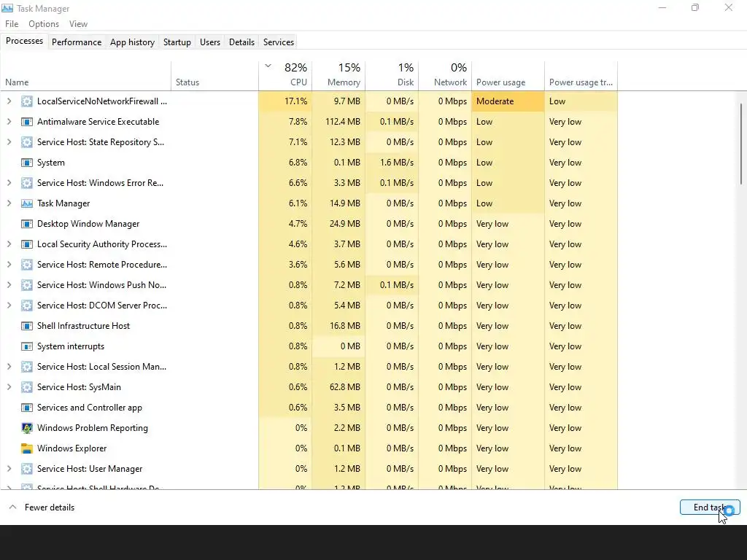
Task: Switch to the Users tab
Action: (210, 42)
